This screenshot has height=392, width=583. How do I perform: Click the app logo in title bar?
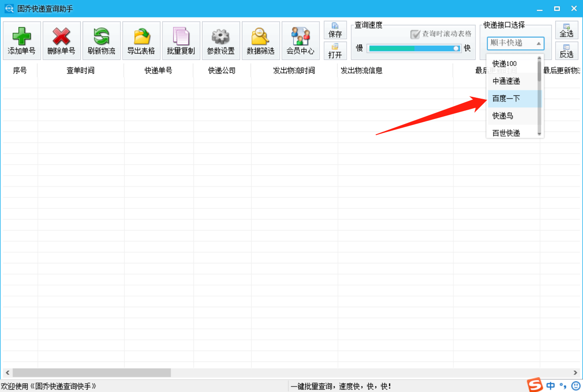(x=9, y=9)
